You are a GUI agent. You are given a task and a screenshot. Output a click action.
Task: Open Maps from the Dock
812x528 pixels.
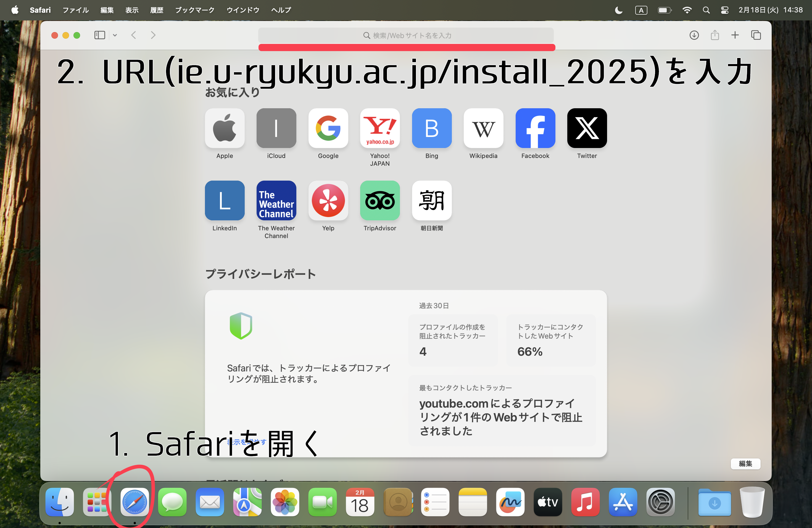[247, 502]
